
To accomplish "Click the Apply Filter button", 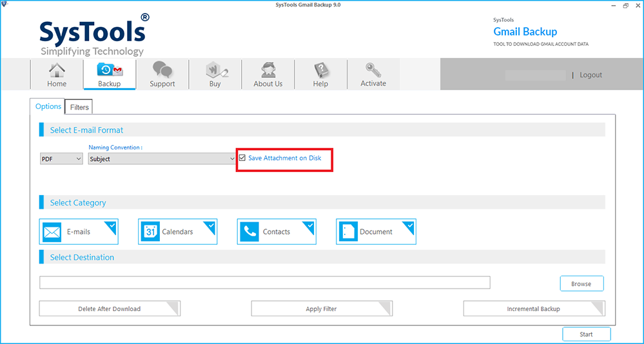I will 322,309.
